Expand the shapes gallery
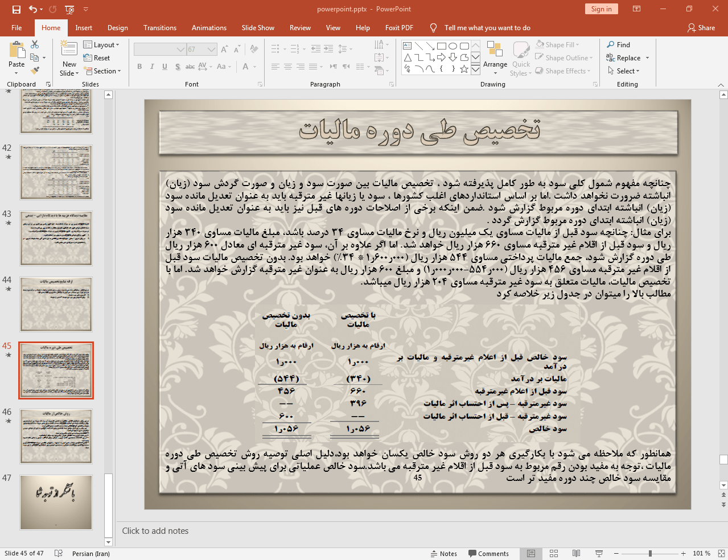Screen dimensions: 728x560 coord(475,70)
